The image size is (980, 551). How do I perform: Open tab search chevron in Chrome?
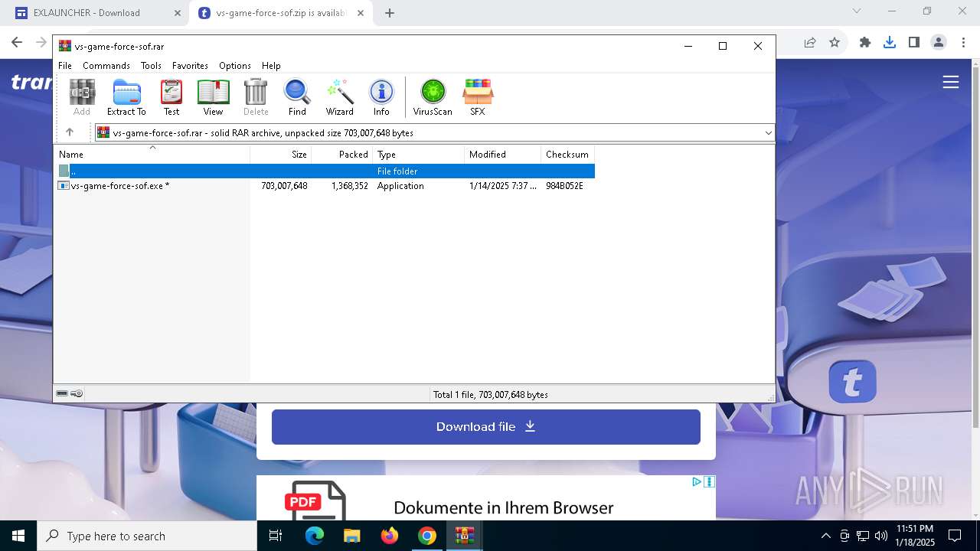[x=857, y=11]
